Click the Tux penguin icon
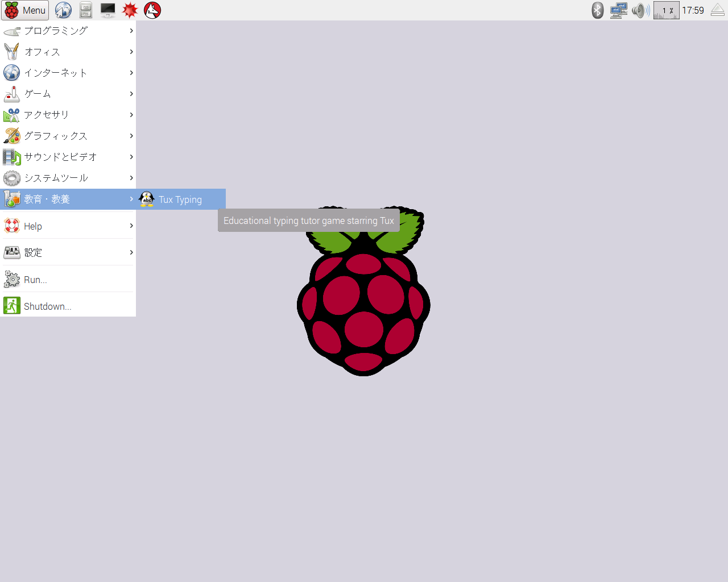 (x=147, y=199)
